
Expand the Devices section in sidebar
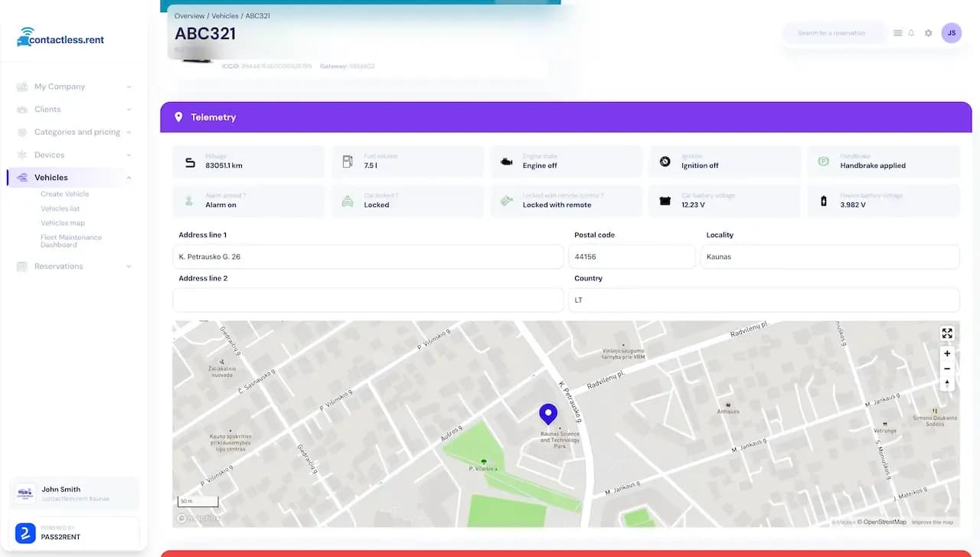tap(50, 155)
